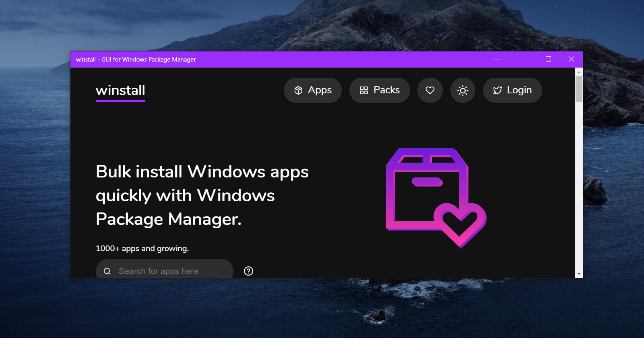The image size is (644, 338).
Task: Open the Apps page in navigation
Action: [313, 90]
